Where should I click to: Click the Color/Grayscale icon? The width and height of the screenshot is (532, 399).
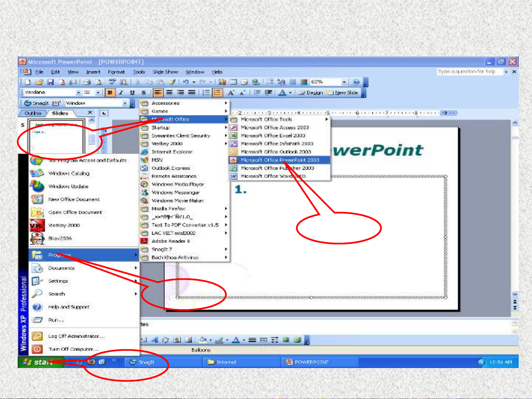coord(303,82)
